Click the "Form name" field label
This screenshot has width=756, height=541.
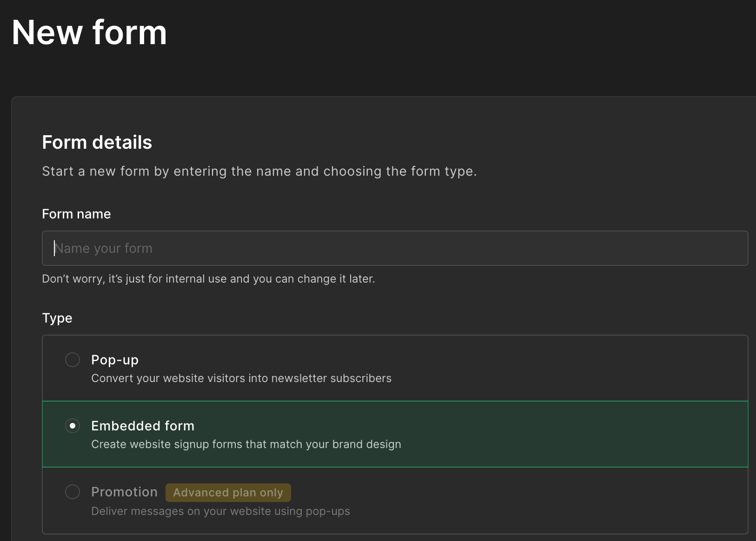point(76,214)
